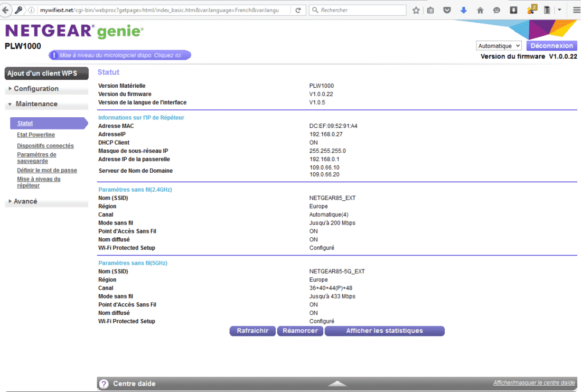Click the gateway IP 192.168.0.1

[324, 160]
